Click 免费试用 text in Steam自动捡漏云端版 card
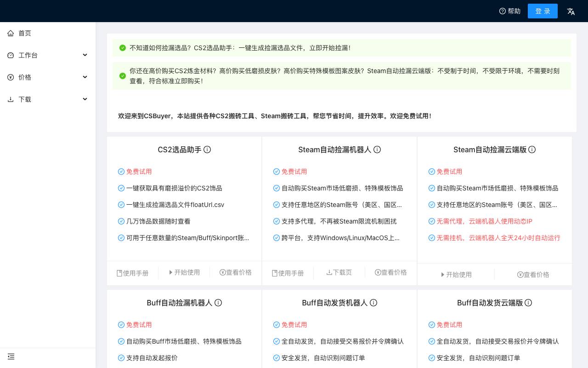 [450, 172]
